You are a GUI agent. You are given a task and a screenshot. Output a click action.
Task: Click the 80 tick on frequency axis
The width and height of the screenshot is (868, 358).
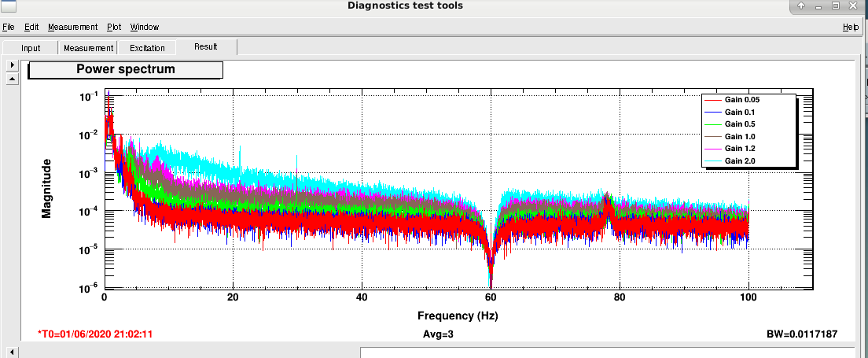(x=620, y=297)
